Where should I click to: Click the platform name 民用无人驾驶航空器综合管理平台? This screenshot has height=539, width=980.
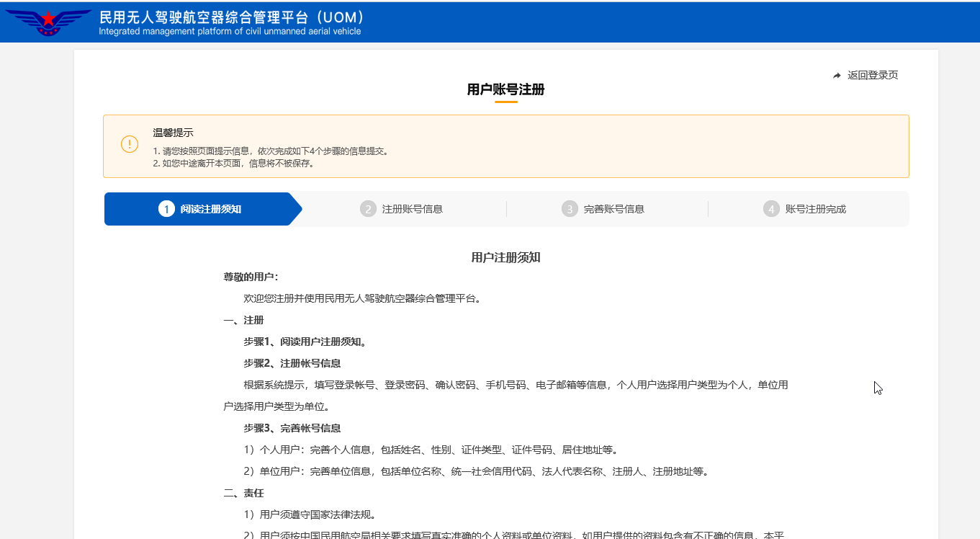232,17
